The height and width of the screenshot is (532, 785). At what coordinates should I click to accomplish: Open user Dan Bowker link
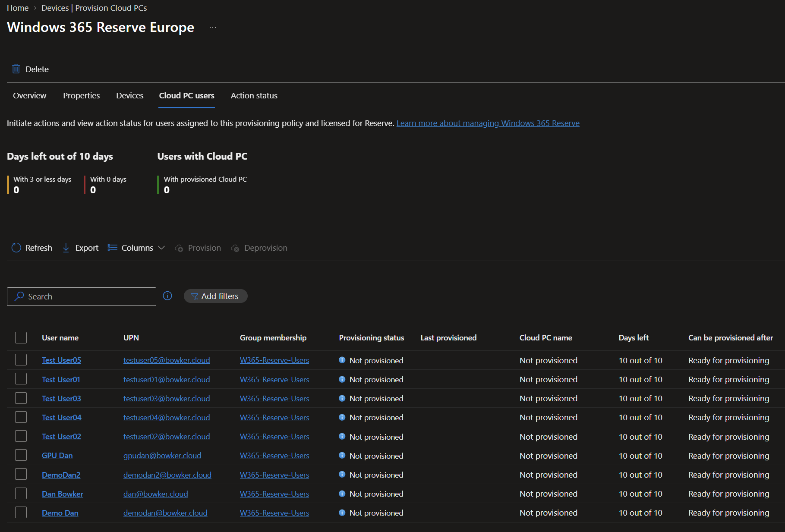click(x=62, y=494)
